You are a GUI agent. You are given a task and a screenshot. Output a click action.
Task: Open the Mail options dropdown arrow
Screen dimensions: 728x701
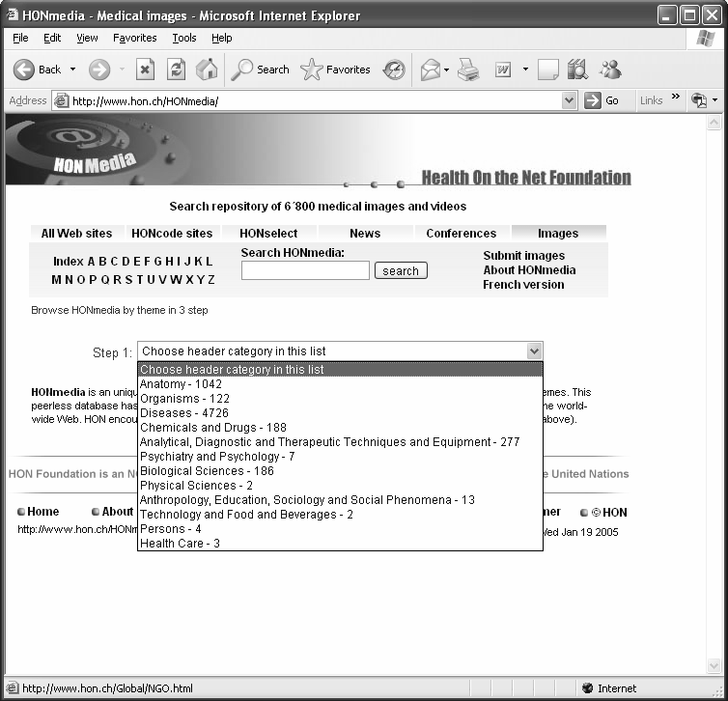[446, 70]
